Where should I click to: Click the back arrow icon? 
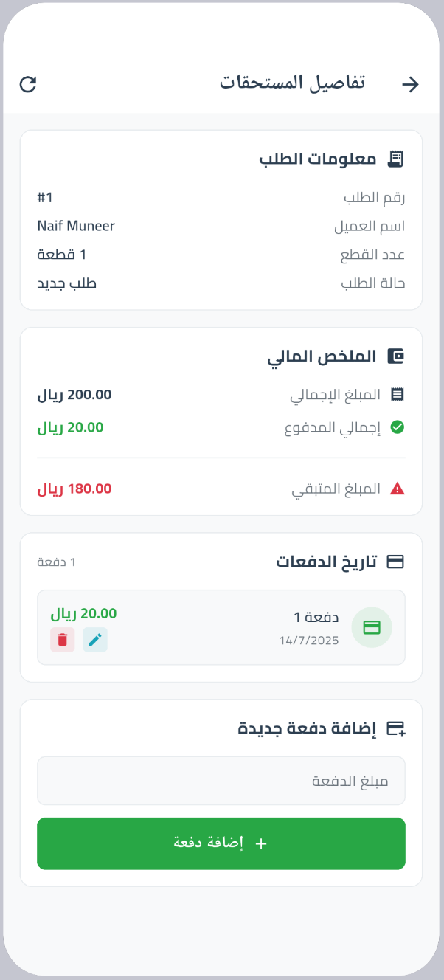tap(411, 83)
